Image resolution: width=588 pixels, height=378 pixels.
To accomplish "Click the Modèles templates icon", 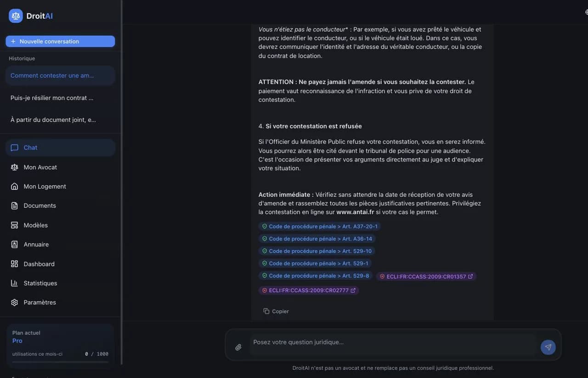I will [x=14, y=225].
